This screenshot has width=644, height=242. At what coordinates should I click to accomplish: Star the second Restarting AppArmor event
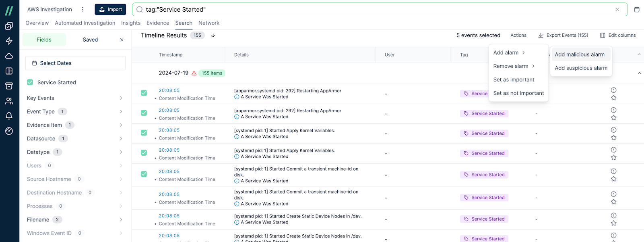point(613,118)
